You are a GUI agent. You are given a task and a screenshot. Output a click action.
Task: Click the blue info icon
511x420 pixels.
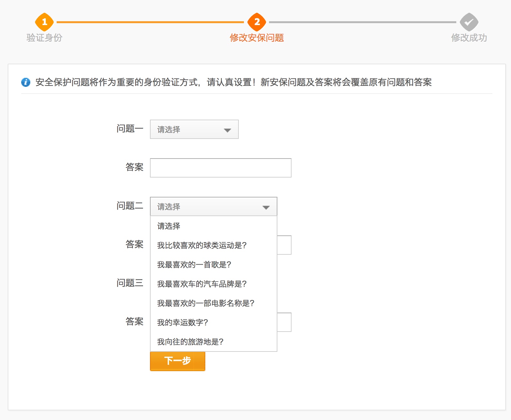(26, 82)
